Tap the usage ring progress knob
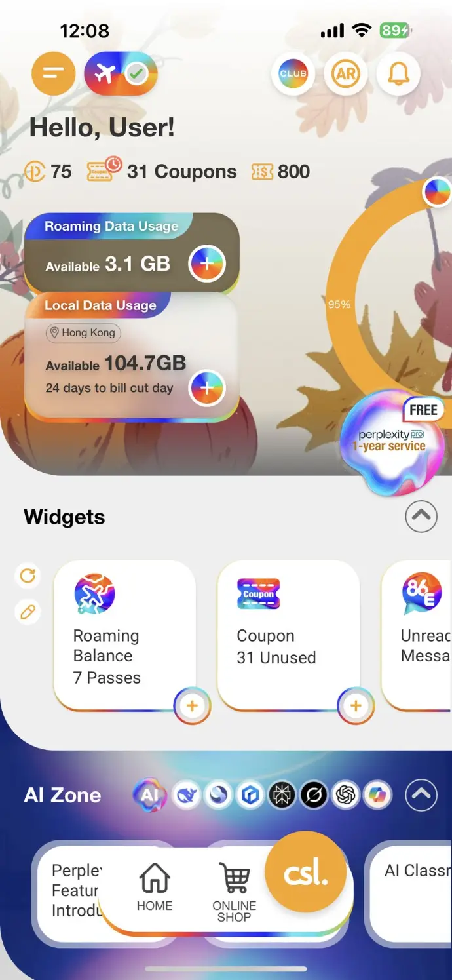The image size is (452, 980). click(437, 193)
